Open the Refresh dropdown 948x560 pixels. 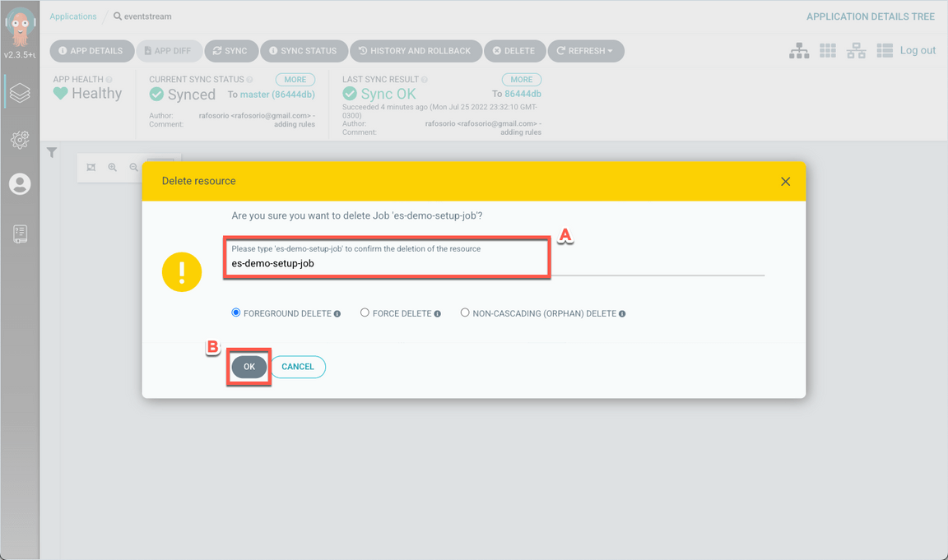[585, 51]
